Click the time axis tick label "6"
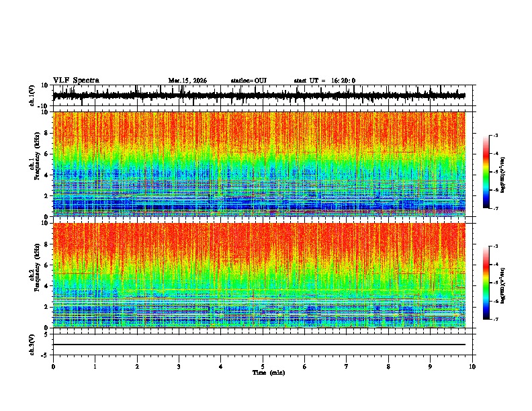532x411 pixels. (x=305, y=367)
